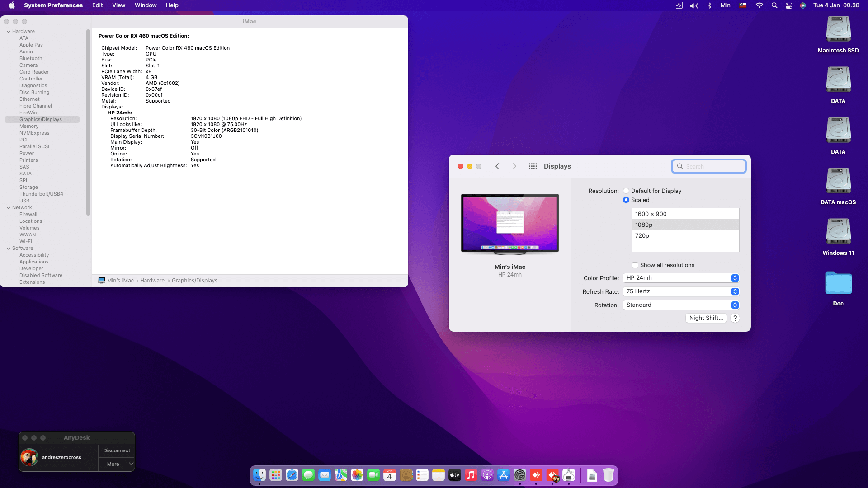The width and height of the screenshot is (868, 488).
Task: Open the volume control in menu bar
Action: tap(694, 5)
